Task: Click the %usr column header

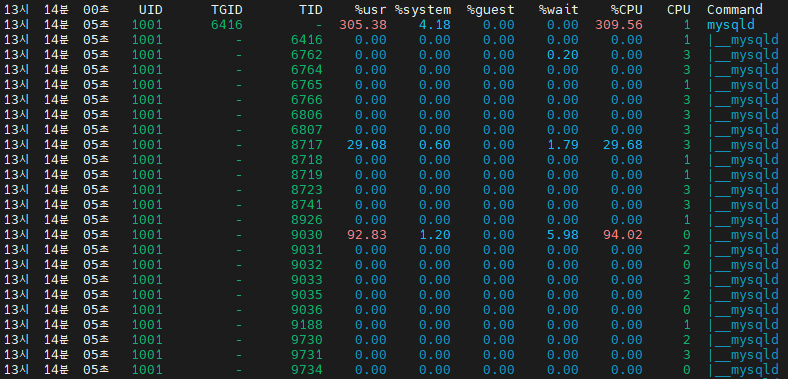Action: [371, 10]
